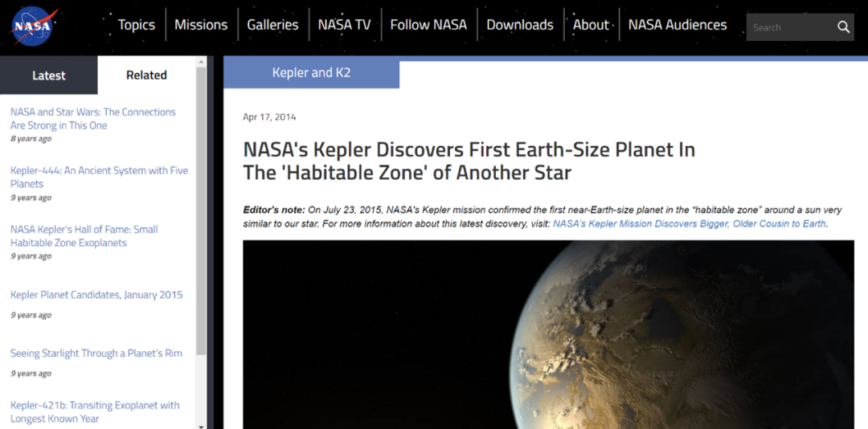Click the sidebar scrollbar down arrow
This screenshot has height=429, width=868.
coord(201,426)
